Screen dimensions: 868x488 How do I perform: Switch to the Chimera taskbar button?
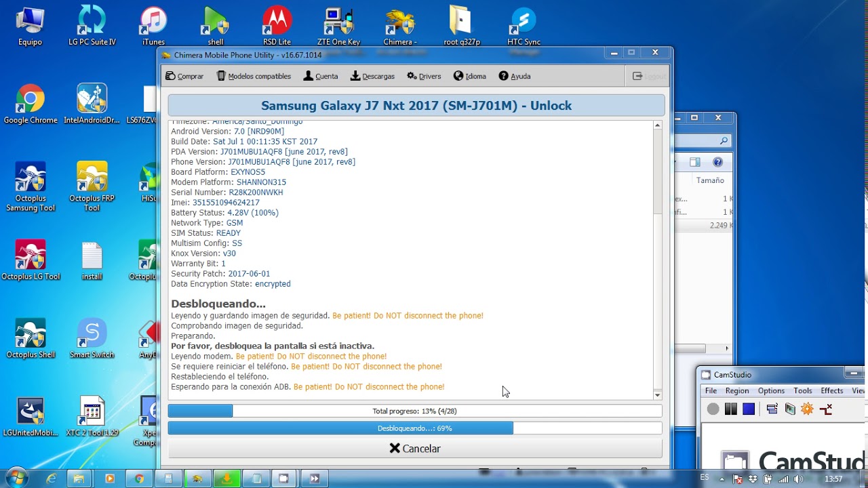pyautogui.click(x=197, y=479)
